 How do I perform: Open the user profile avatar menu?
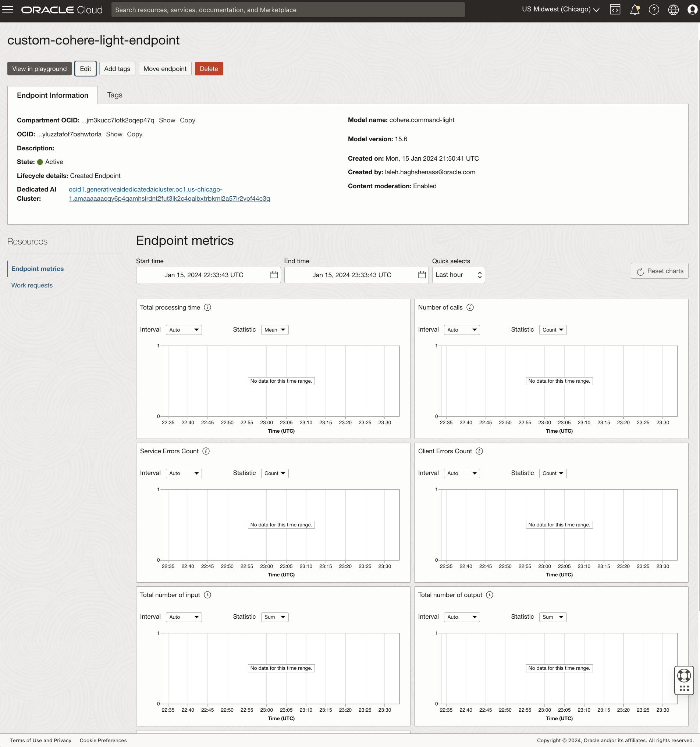(693, 10)
